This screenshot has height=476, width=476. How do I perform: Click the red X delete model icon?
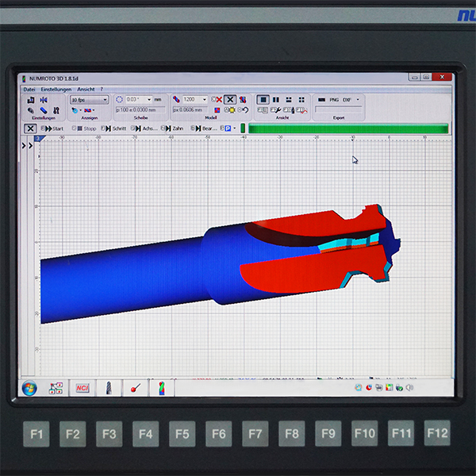217,100
